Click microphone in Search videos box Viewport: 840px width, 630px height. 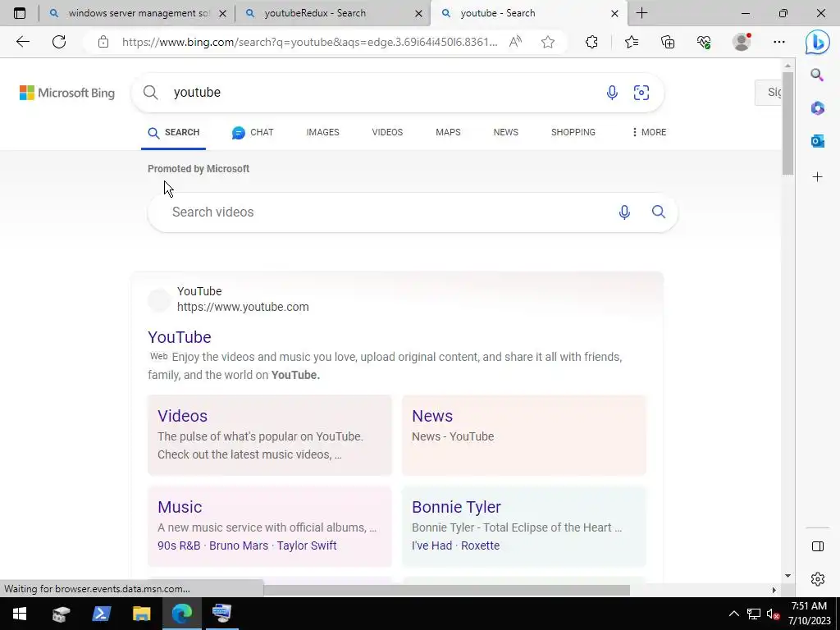pos(624,212)
